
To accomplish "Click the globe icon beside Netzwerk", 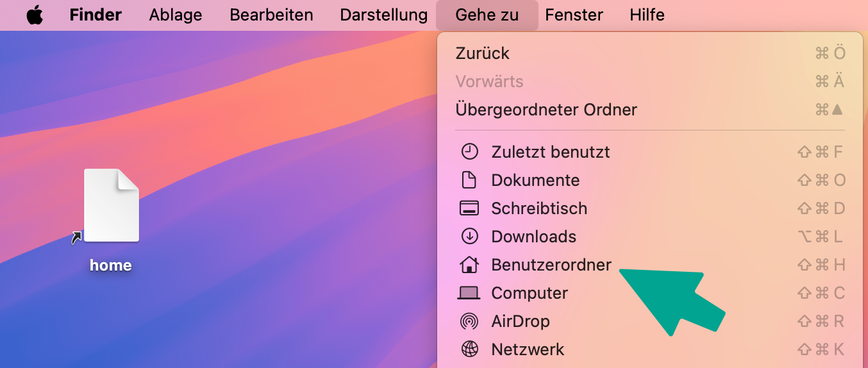I will pyautogui.click(x=470, y=349).
